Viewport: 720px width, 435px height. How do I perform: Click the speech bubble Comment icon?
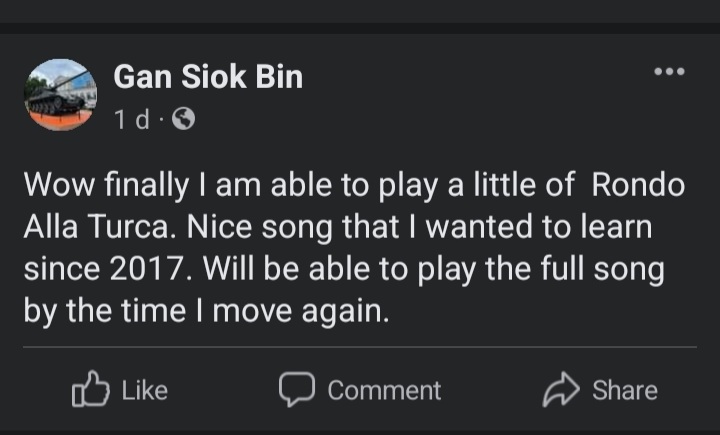(296, 390)
